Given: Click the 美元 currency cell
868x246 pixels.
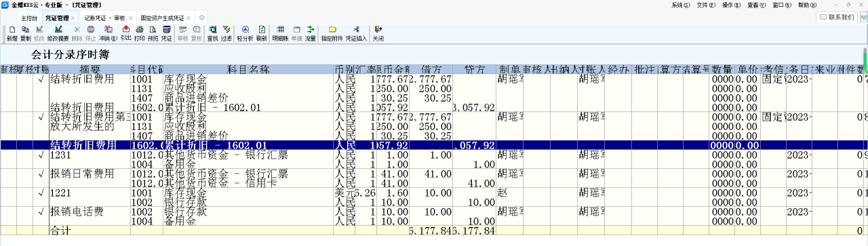Looking at the screenshot, I should (x=345, y=192).
